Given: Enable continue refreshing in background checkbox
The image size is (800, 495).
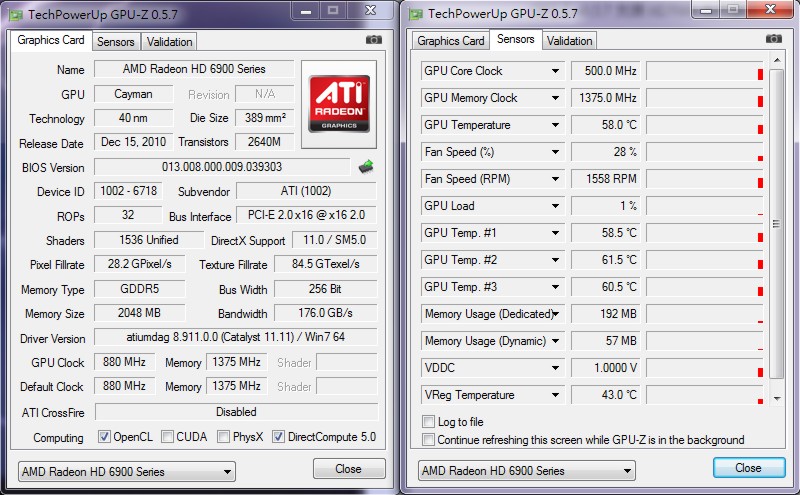Looking at the screenshot, I should tap(428, 439).
